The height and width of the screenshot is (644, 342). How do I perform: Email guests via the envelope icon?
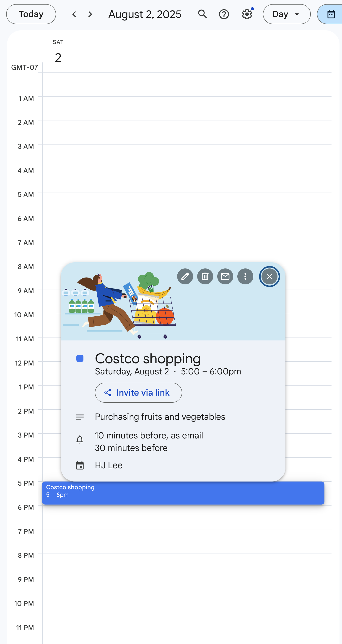pos(225,276)
